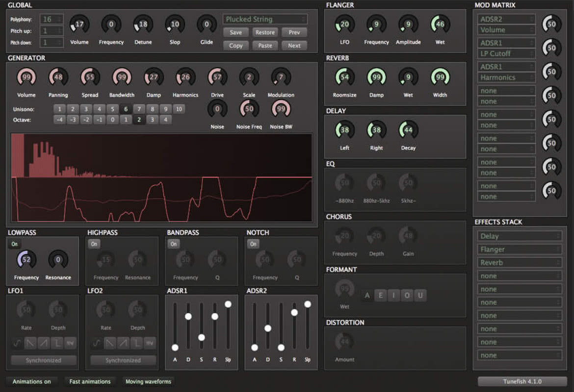Image resolution: width=574 pixels, height=392 pixels.
Task: Select Octave -4 button
Action: click(59, 120)
